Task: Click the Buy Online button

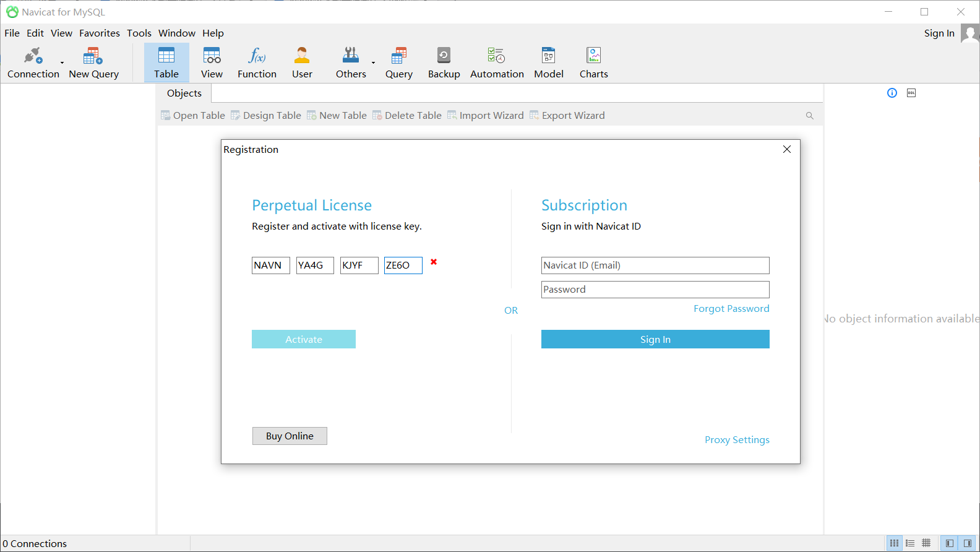Action: click(290, 436)
